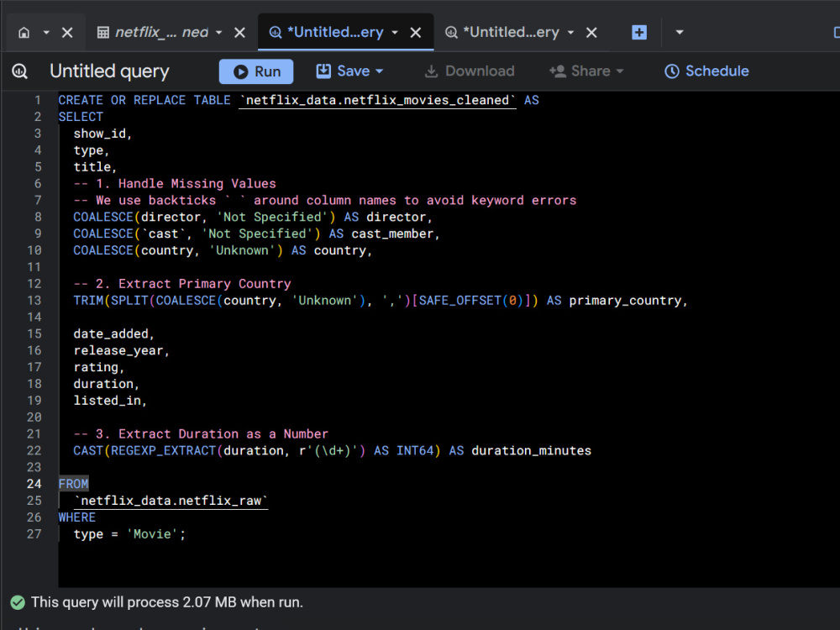Close the netflix table tab

tap(240, 33)
